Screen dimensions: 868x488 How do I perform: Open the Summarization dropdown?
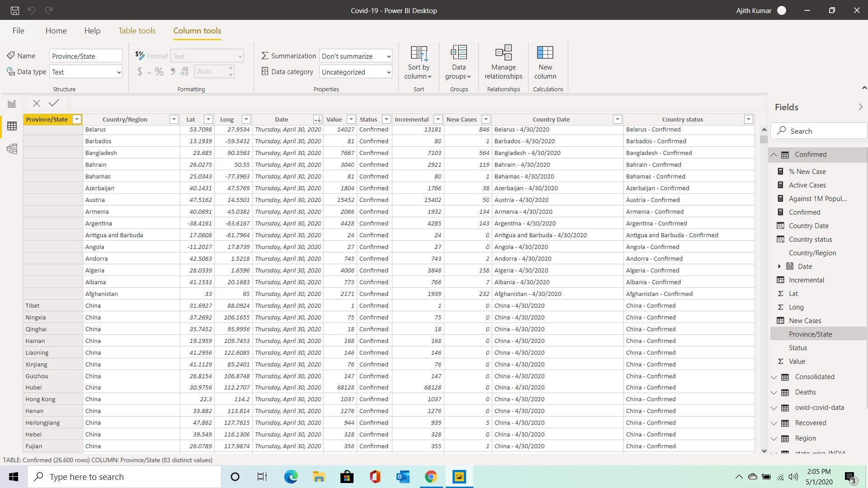pyautogui.click(x=356, y=56)
